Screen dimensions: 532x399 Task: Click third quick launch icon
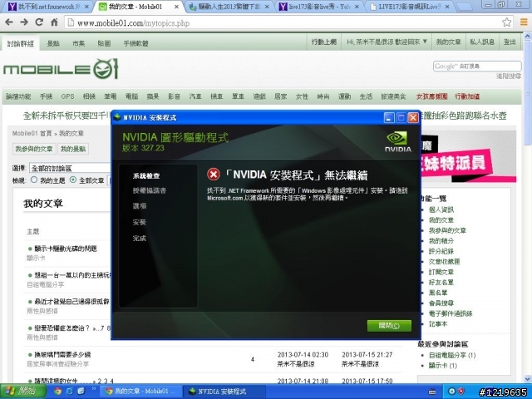pos(81,392)
